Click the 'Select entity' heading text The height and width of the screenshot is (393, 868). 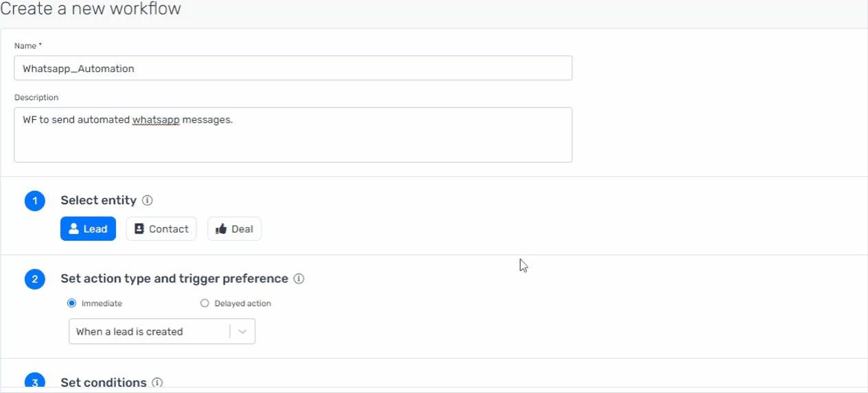coord(98,201)
